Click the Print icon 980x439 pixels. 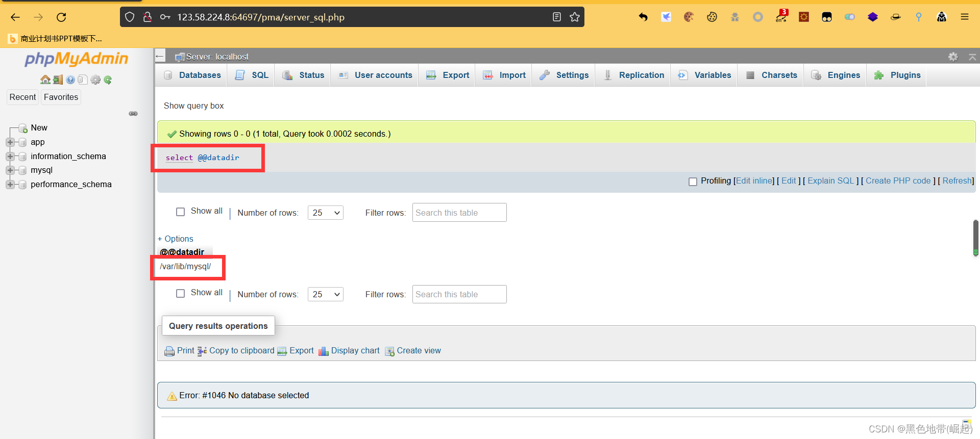[169, 351]
